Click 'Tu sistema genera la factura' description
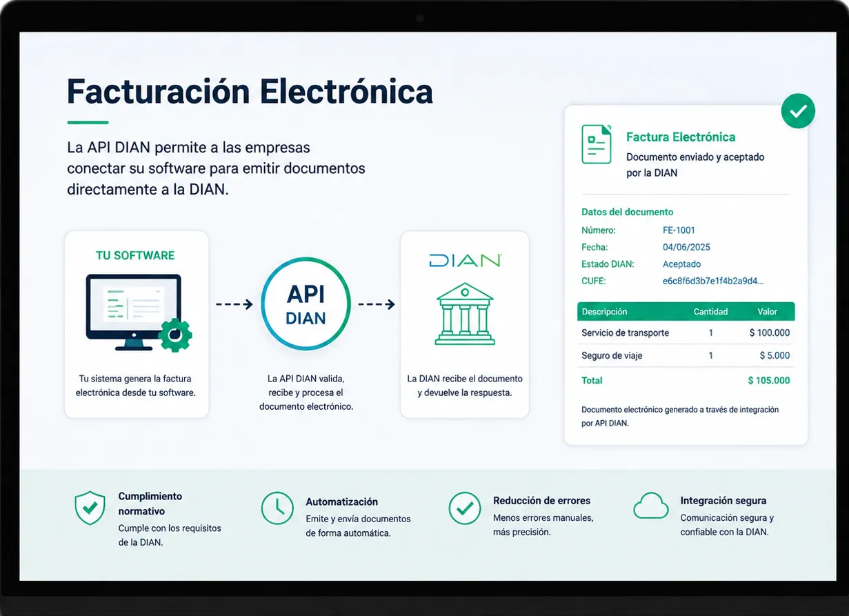Viewport: 849px width, 616px height. pos(135,386)
